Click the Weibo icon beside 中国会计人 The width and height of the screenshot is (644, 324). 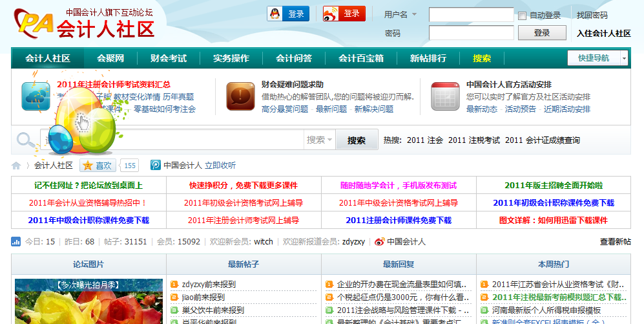(x=380, y=242)
